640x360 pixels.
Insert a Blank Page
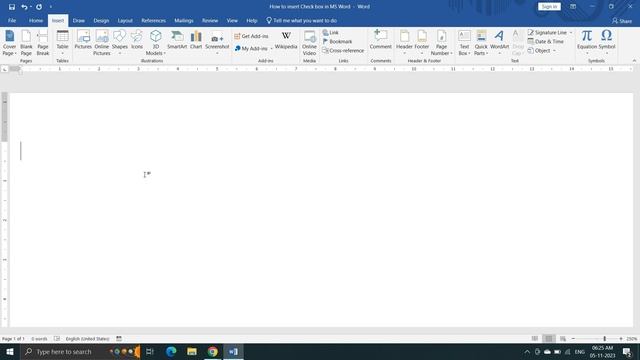[26, 42]
